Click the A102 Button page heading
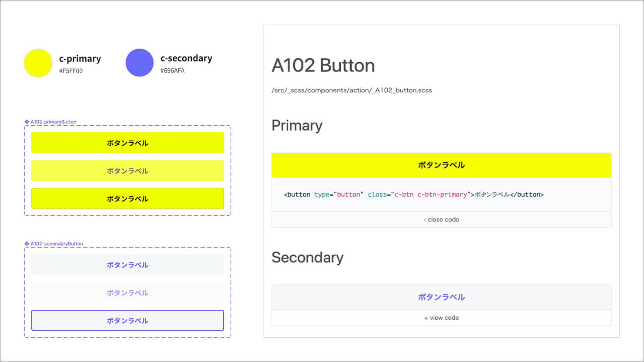This screenshot has width=644, height=362. (323, 66)
